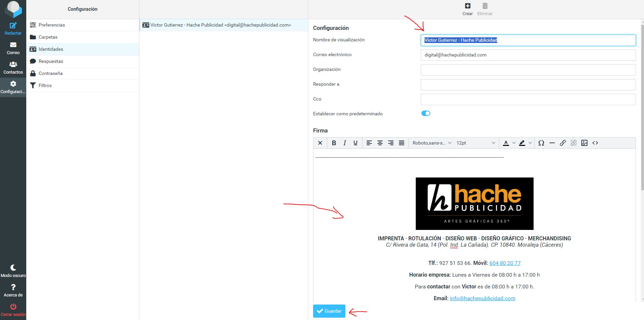Open the Roboto font family dropdown

(432, 143)
